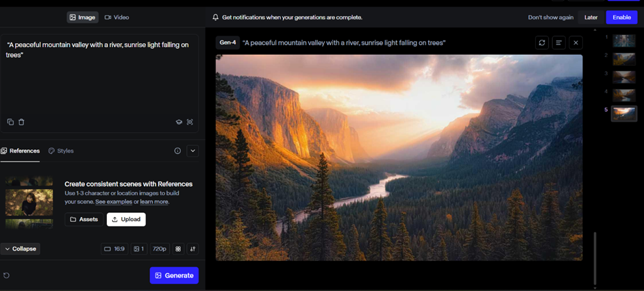Select thumbnail number 3

coord(624,77)
